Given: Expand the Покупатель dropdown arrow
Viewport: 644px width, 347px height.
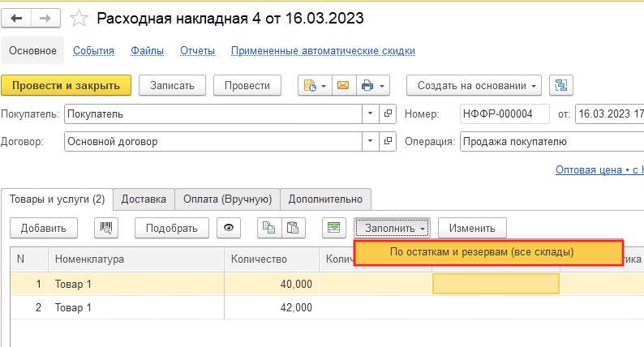Looking at the screenshot, I should coord(370,114).
